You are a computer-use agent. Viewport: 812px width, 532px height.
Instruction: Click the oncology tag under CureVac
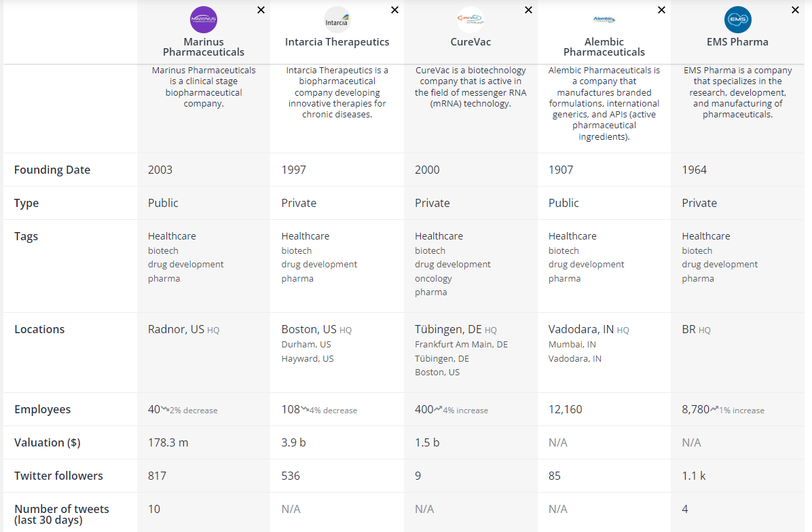[x=433, y=278]
